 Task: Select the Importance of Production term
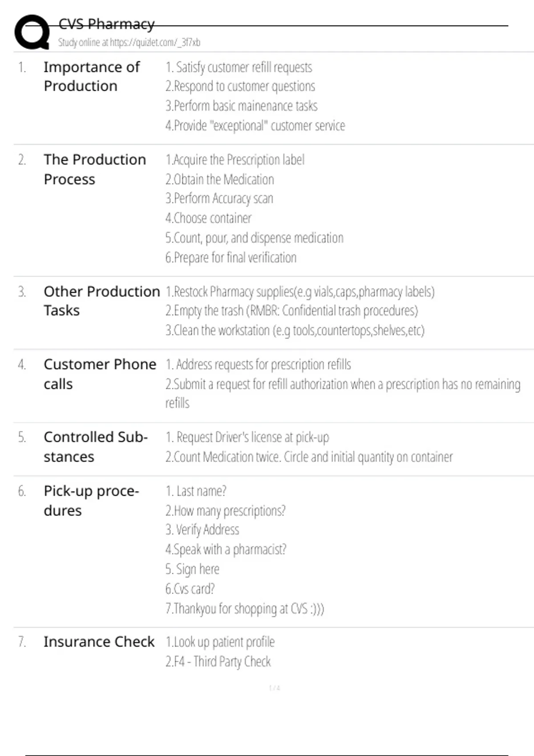pyautogui.click(x=92, y=76)
